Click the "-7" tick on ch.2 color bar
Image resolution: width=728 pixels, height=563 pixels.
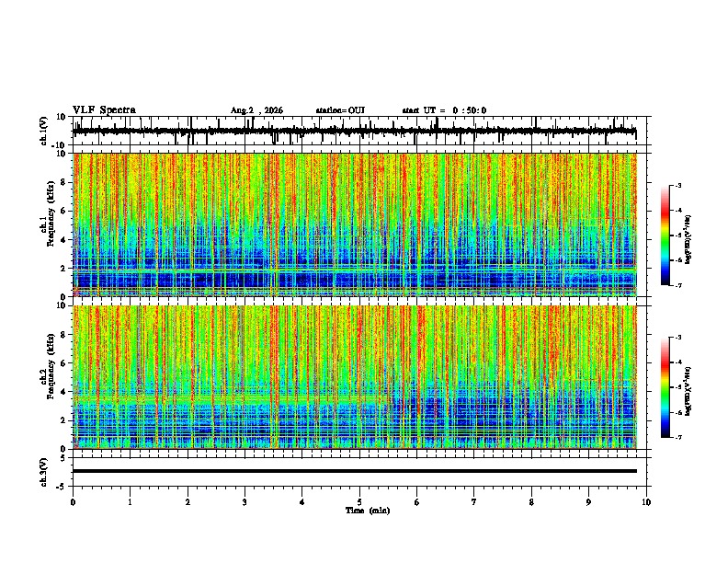[678, 438]
